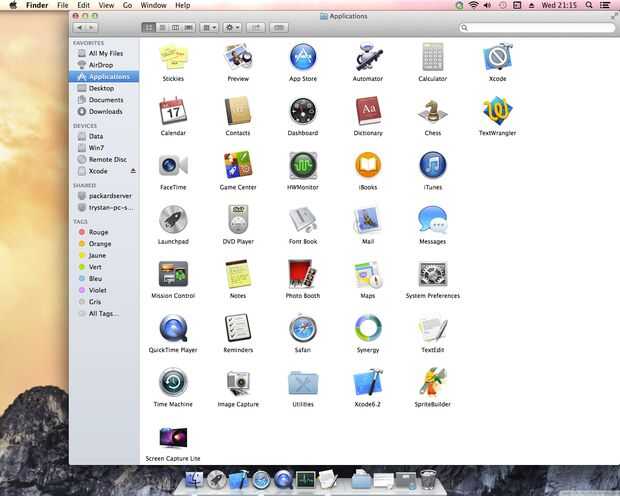Select the DVD Player icon
Screen dimensions: 620x496
coord(238,220)
